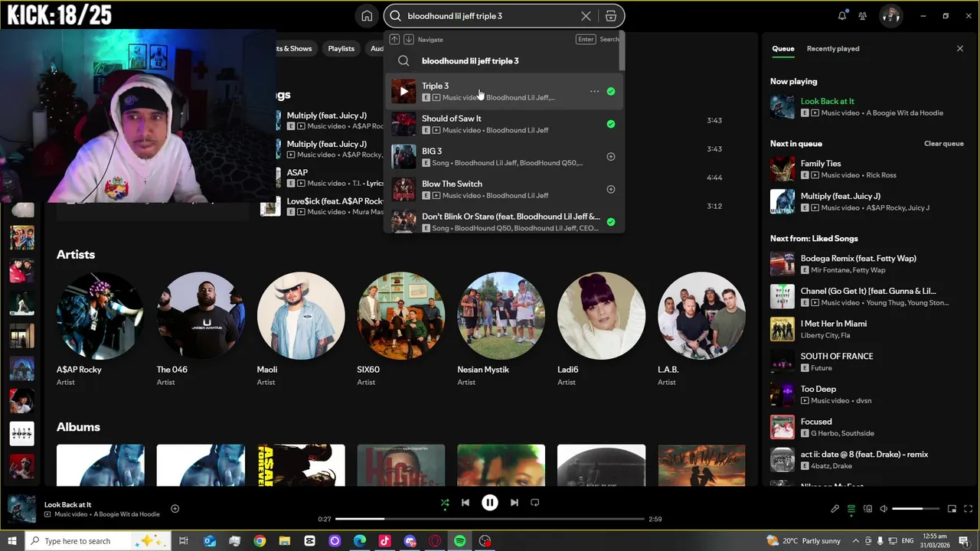Mute with the speaker volume icon
This screenshot has height=551, width=980.
tap(884, 509)
